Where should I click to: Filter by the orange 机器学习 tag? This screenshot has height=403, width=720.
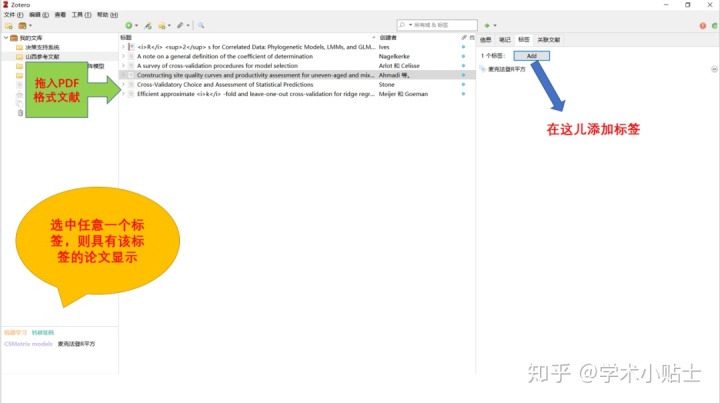tap(16, 333)
